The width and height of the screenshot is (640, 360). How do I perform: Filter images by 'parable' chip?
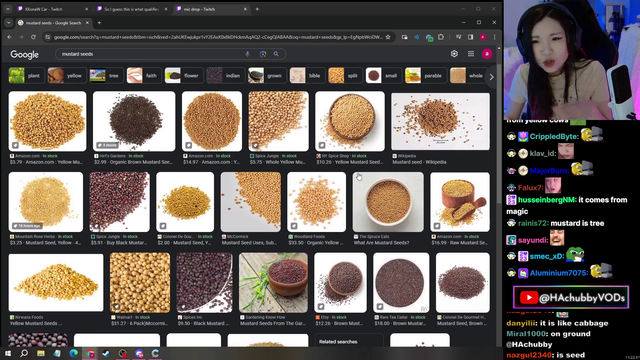[x=425, y=76]
